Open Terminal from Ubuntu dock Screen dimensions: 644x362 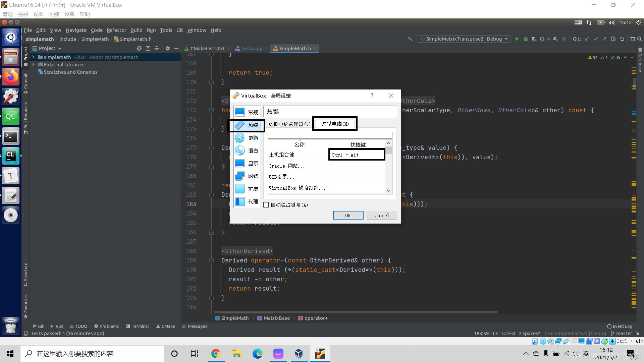11,136
